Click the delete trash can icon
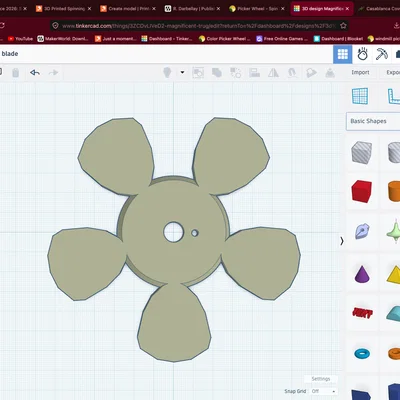The width and height of the screenshot is (400, 400). coord(16,72)
